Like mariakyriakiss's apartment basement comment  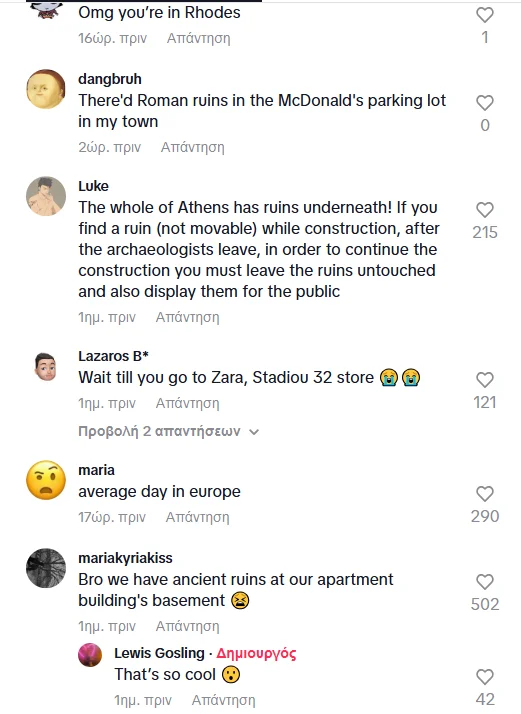click(485, 581)
